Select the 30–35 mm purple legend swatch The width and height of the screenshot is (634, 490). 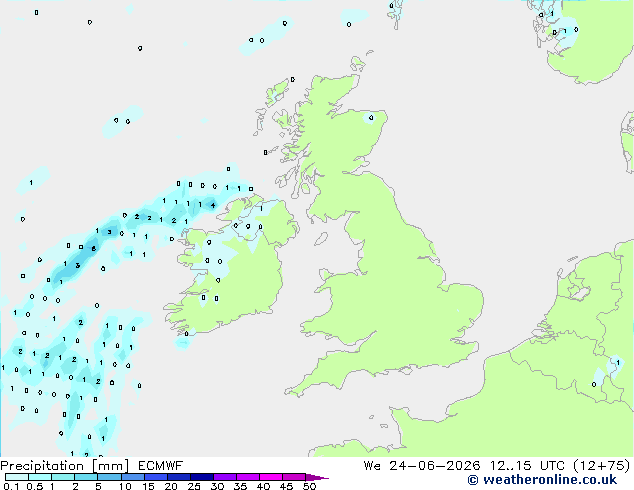(x=225, y=477)
